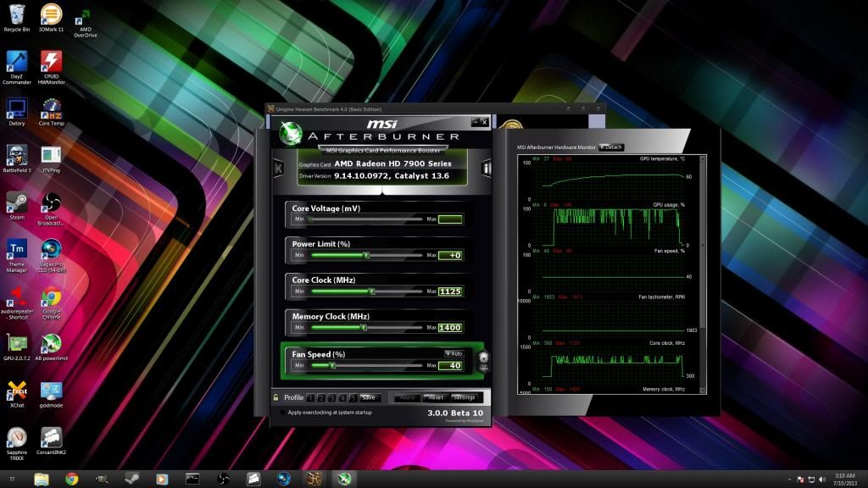Select the Vegas Pro desktop shortcut
Screen dimensions: 868x488
[x=51, y=256]
